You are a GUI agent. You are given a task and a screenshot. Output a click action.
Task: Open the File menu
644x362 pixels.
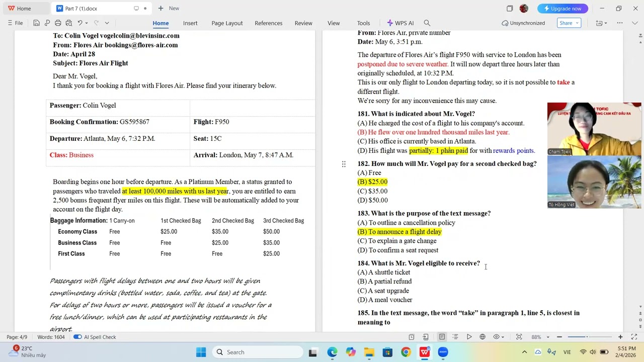click(15, 23)
